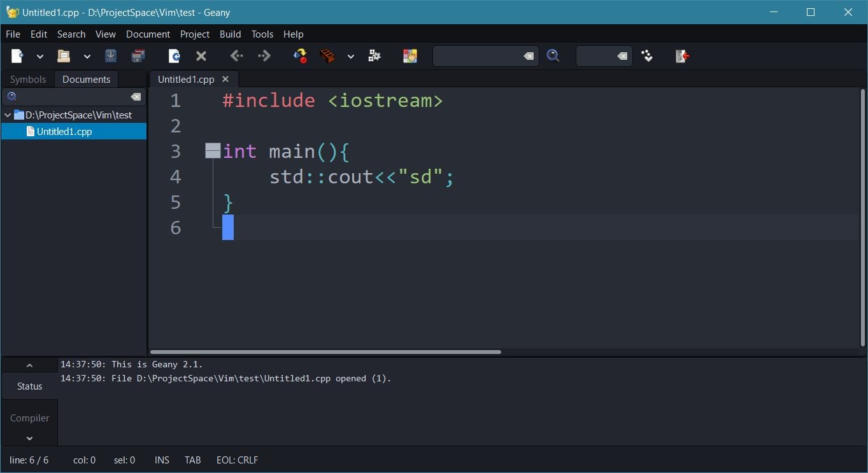Open the recent files dropdown arrow
The height and width of the screenshot is (473, 868).
(87, 57)
